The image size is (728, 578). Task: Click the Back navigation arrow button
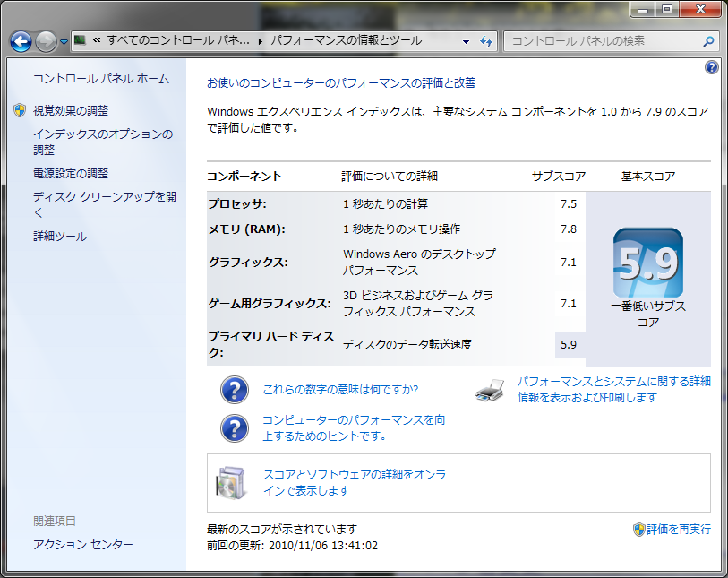tap(21, 41)
